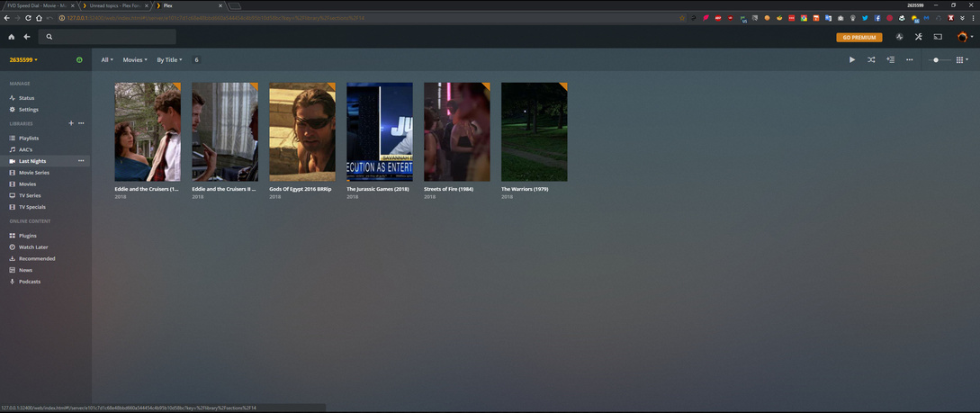Click the item count badge 6
This screenshot has height=413, width=980.
coord(196,60)
